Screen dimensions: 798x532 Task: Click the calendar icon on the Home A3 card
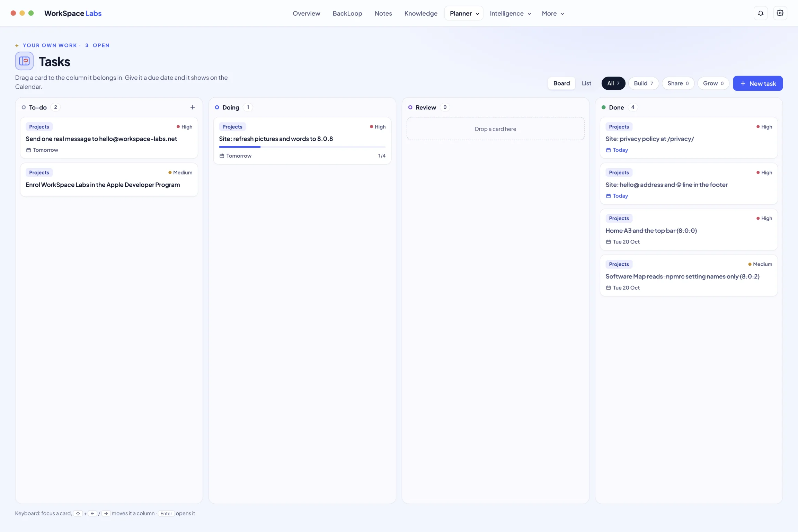[x=608, y=242]
